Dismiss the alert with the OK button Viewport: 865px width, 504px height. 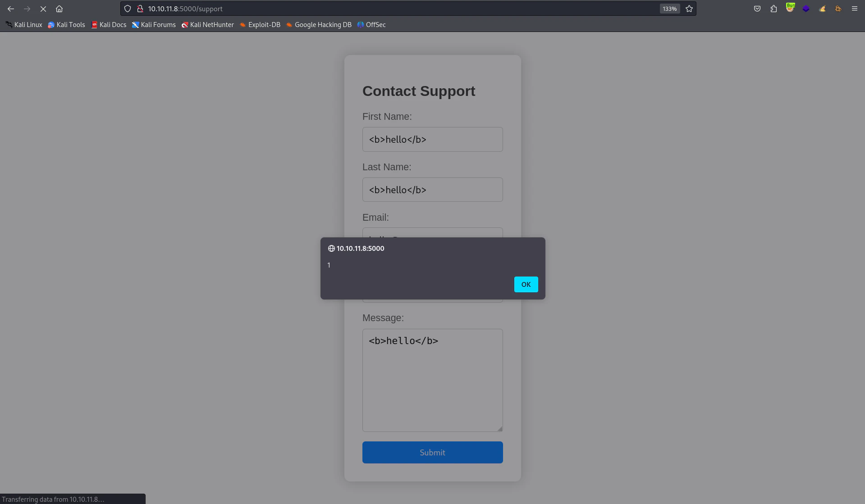526,284
